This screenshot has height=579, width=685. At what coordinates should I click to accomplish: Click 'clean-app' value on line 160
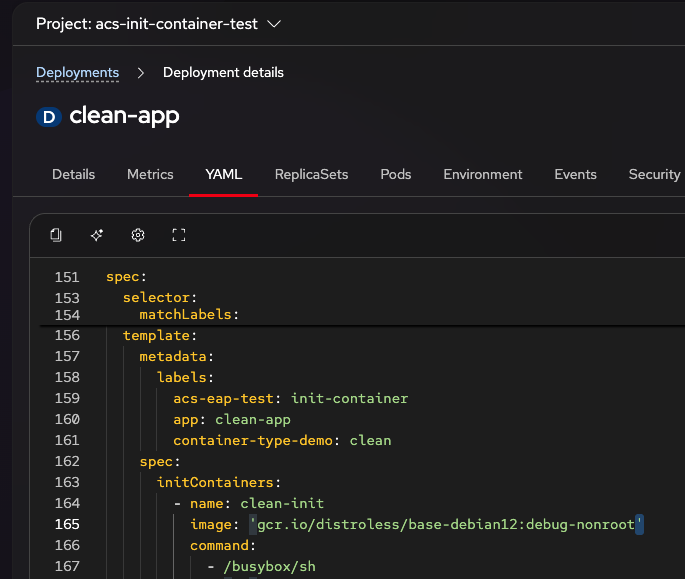(x=253, y=420)
